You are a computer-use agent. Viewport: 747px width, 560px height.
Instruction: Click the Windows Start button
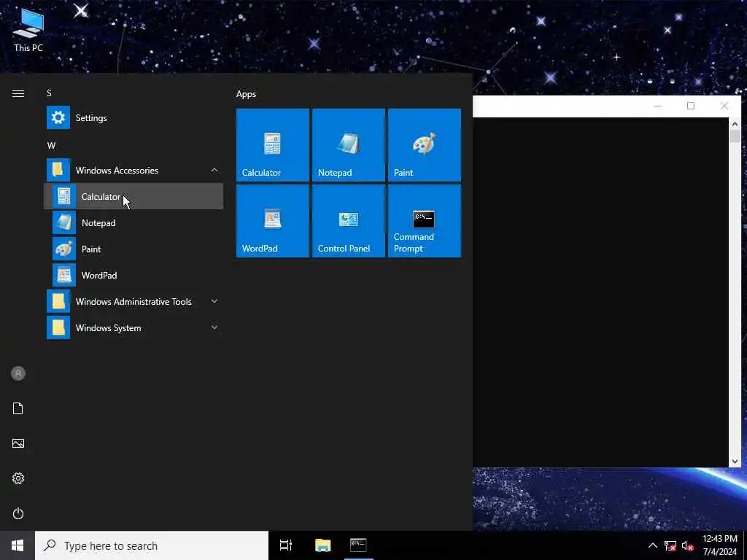pyautogui.click(x=18, y=545)
